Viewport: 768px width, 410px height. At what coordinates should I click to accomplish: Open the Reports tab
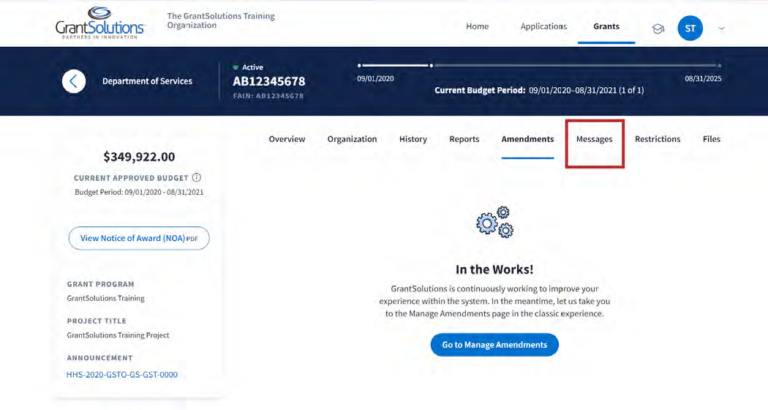(x=464, y=139)
